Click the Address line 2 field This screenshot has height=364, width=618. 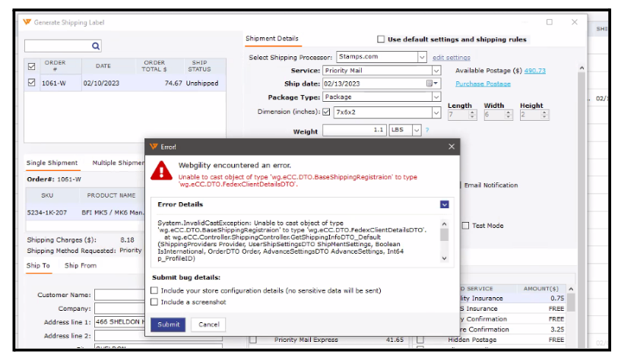(119, 336)
